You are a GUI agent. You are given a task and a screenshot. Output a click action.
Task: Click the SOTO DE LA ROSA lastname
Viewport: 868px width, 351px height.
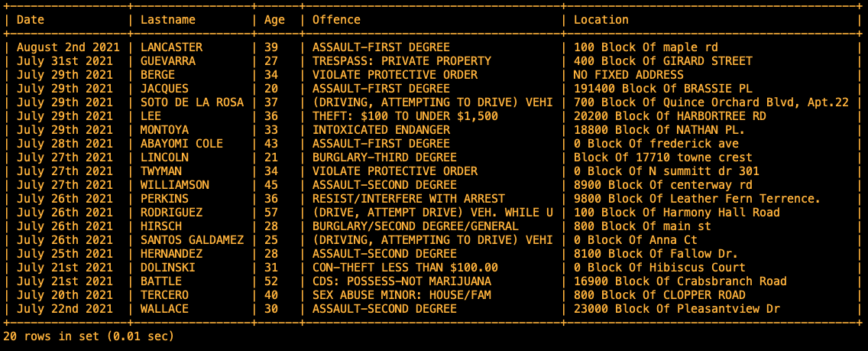click(x=192, y=102)
